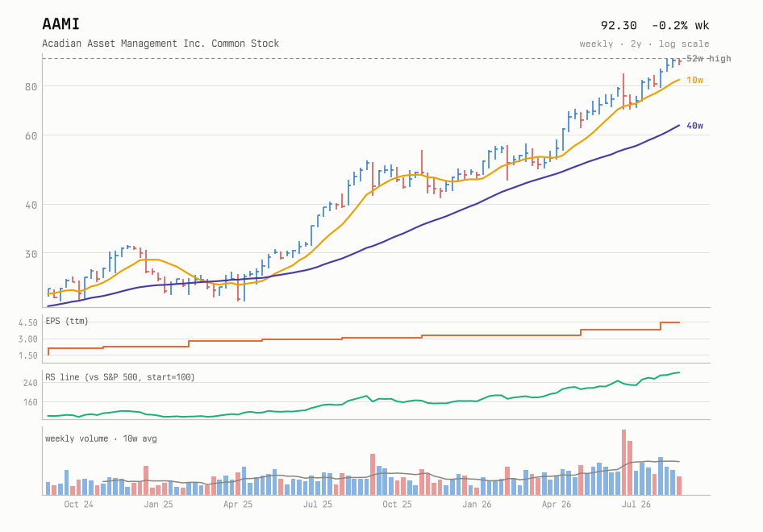Click the Oct 25 date label

click(397, 505)
